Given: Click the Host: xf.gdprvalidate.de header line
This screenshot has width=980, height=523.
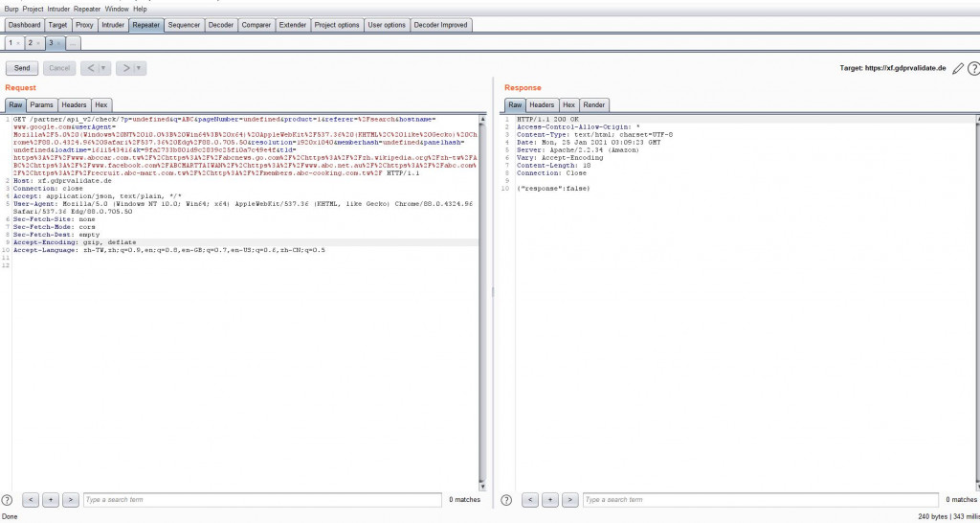Looking at the screenshot, I should 62,180.
